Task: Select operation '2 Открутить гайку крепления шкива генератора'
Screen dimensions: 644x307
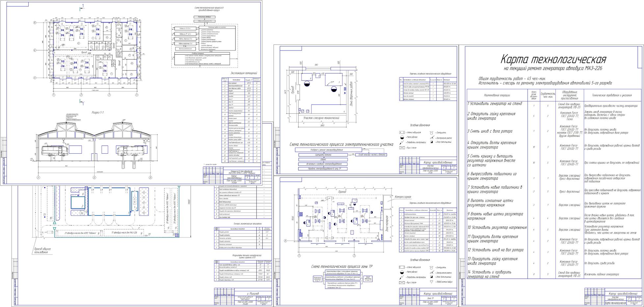Action: click(x=492, y=116)
